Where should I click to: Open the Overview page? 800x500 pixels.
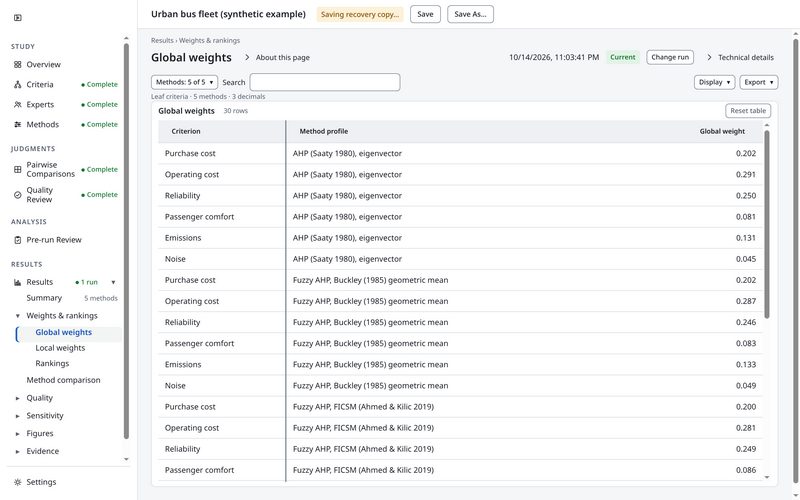tap(43, 65)
